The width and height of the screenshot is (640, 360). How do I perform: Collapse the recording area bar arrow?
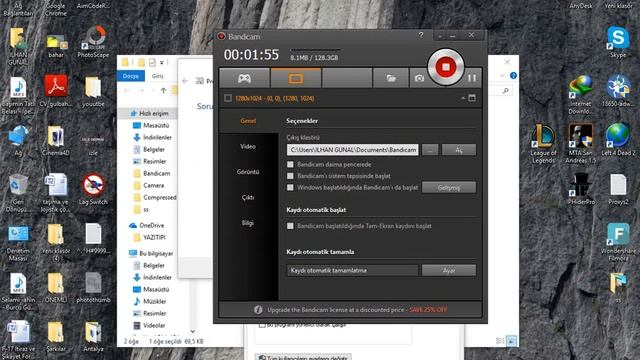463,98
